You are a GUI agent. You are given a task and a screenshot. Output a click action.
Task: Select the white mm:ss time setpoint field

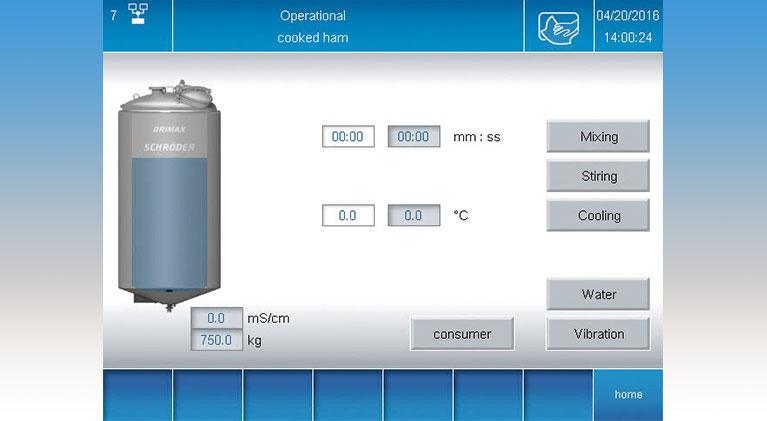click(x=348, y=137)
